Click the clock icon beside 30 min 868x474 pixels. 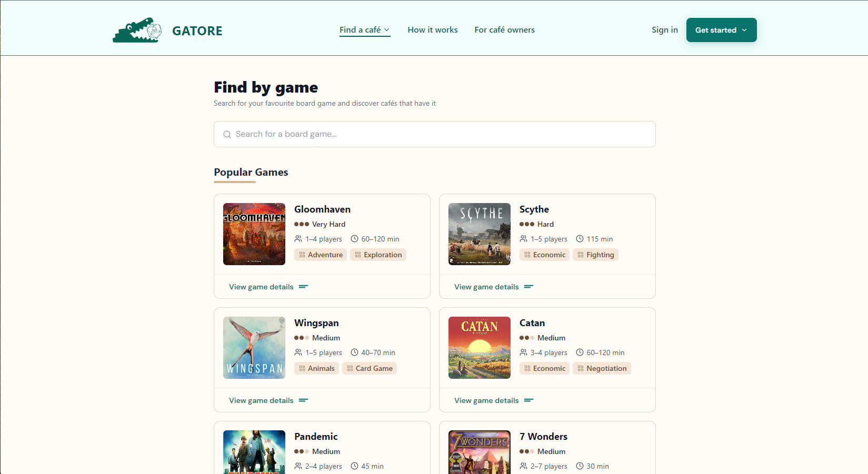[x=580, y=466]
